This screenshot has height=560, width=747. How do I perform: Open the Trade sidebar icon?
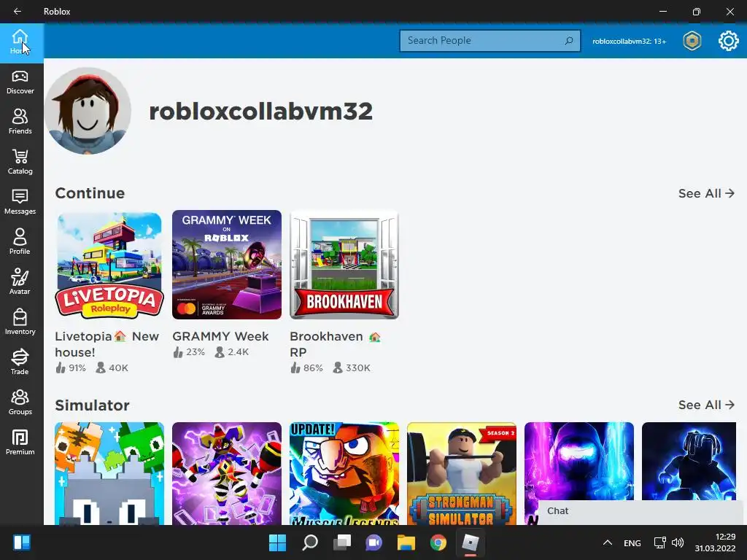pyautogui.click(x=20, y=362)
